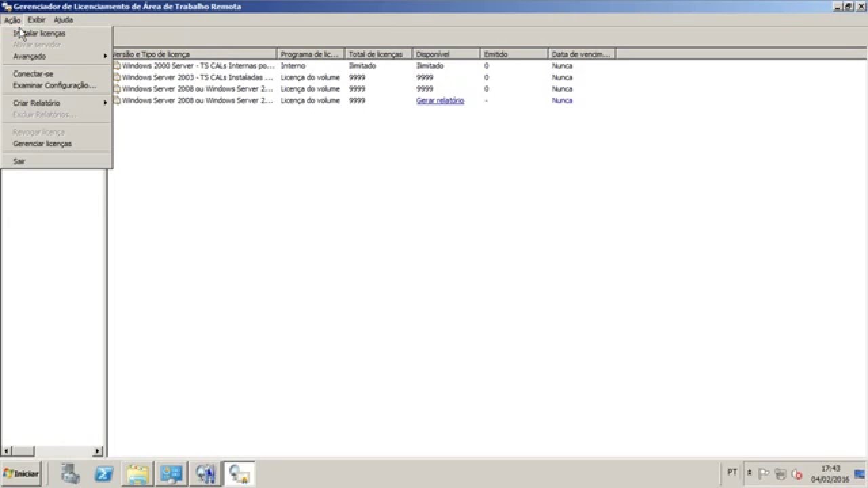Sort by Emitido column header
This screenshot has height=488, width=868.
click(514, 54)
